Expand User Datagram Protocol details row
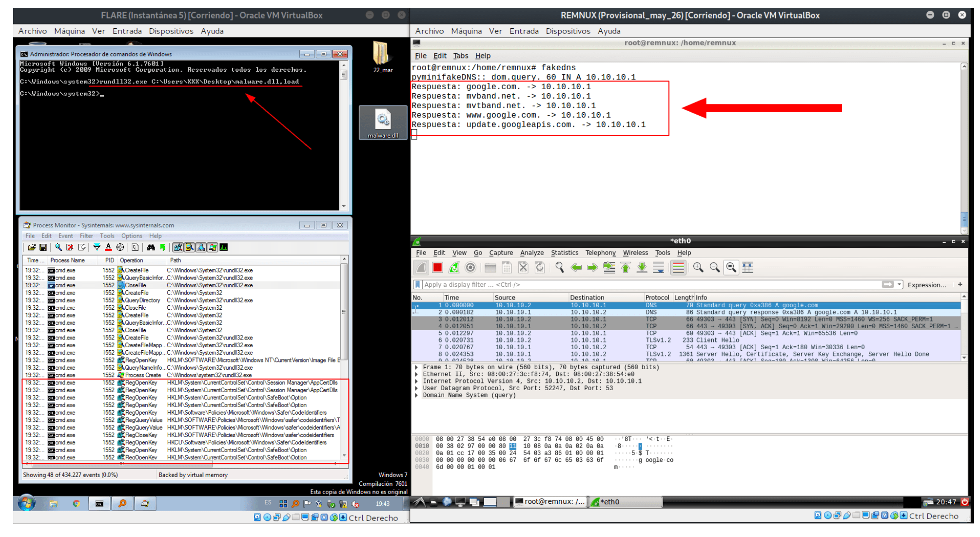 point(416,389)
